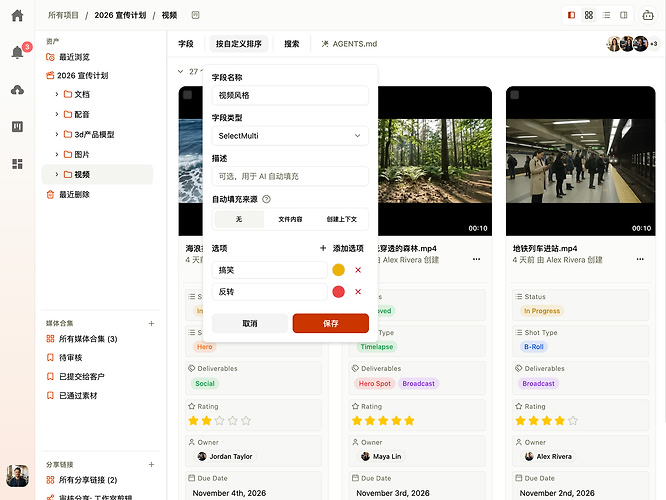The image size is (666, 500).
Task: Toggle the red sidebar panel view icon
Action: (571, 15)
